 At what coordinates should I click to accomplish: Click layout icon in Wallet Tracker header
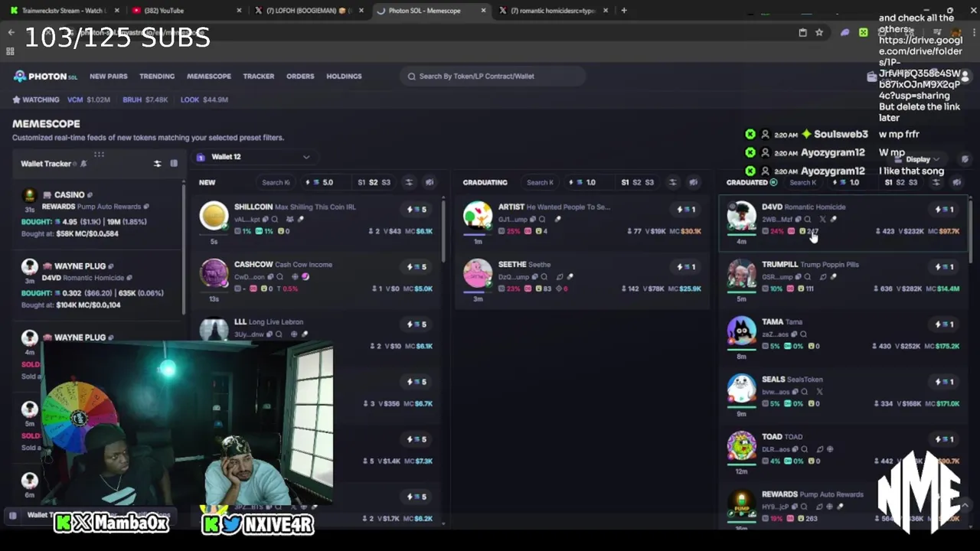coord(174,164)
